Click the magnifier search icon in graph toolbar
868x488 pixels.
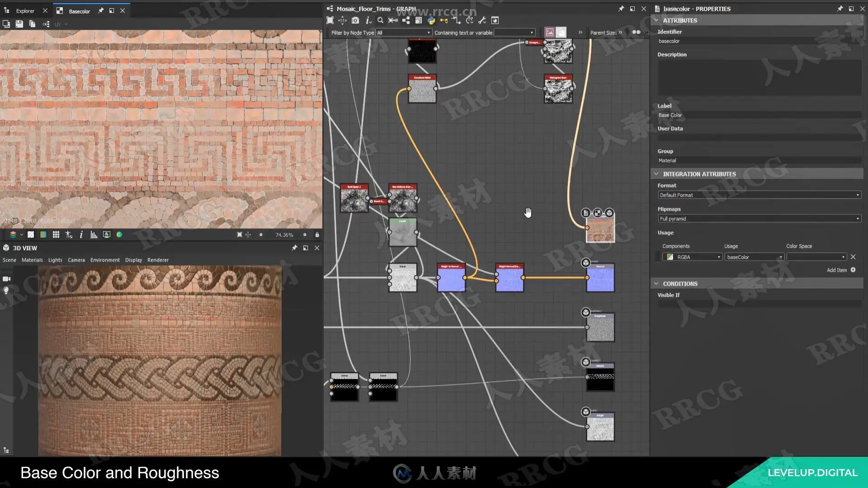[380, 20]
